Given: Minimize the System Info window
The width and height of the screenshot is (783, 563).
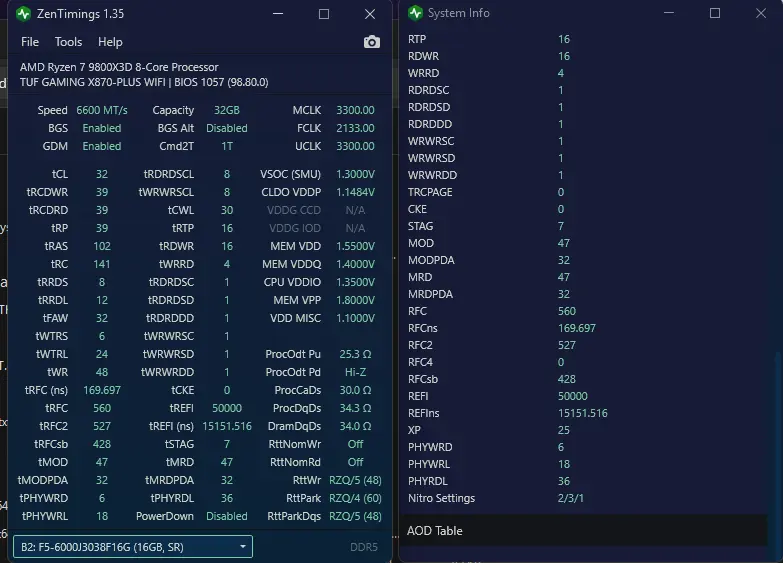Looking at the screenshot, I should [669, 13].
